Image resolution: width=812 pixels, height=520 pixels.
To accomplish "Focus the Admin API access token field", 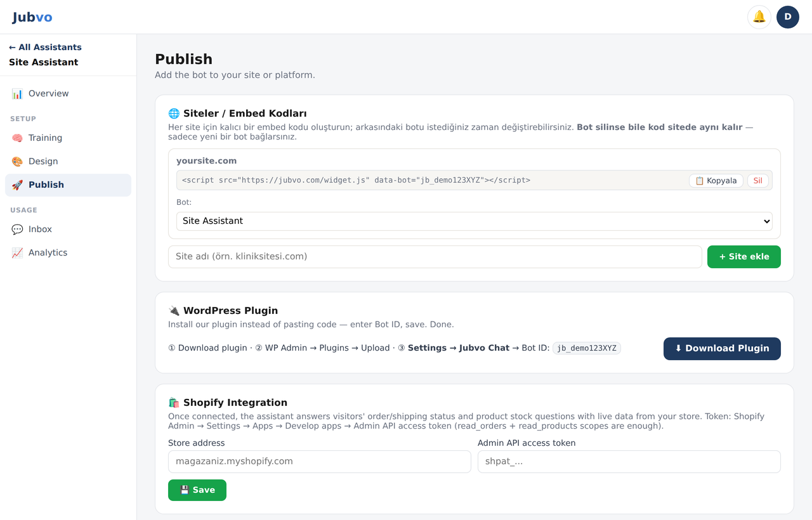I will [x=629, y=462].
